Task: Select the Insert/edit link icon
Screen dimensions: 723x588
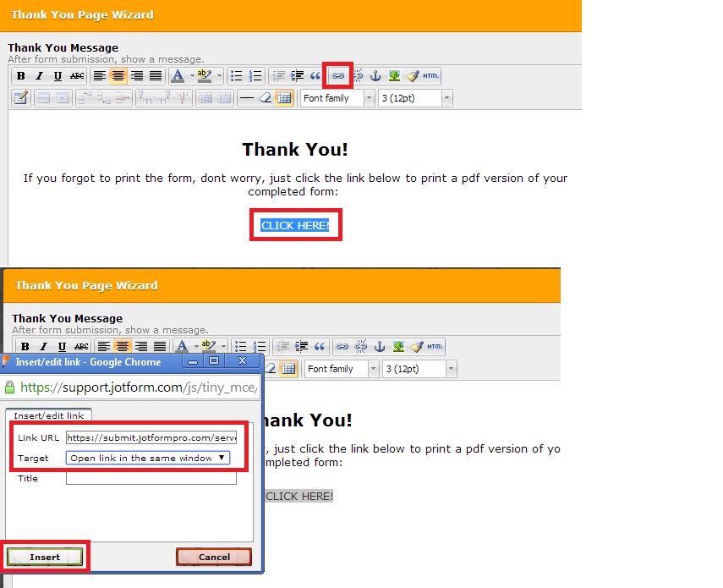Action: [338, 75]
